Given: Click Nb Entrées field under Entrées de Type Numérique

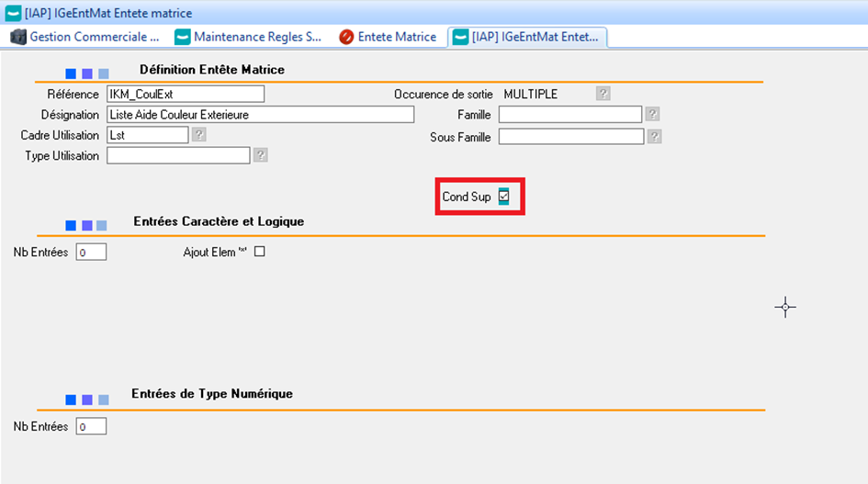Looking at the screenshot, I should (x=91, y=427).
